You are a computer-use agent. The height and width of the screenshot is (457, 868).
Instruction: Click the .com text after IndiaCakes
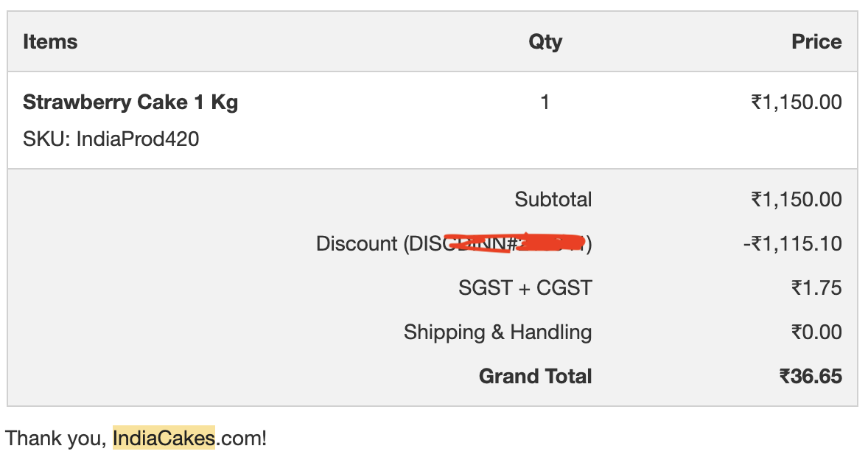pos(240,438)
